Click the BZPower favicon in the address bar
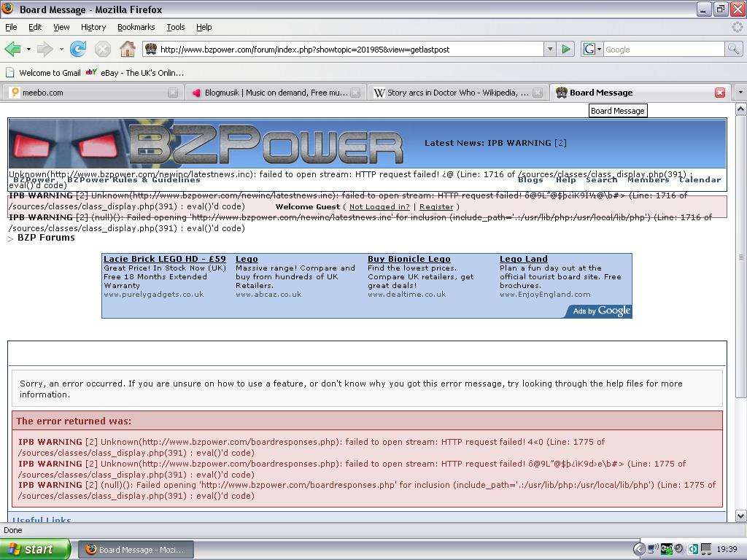 click(151, 49)
